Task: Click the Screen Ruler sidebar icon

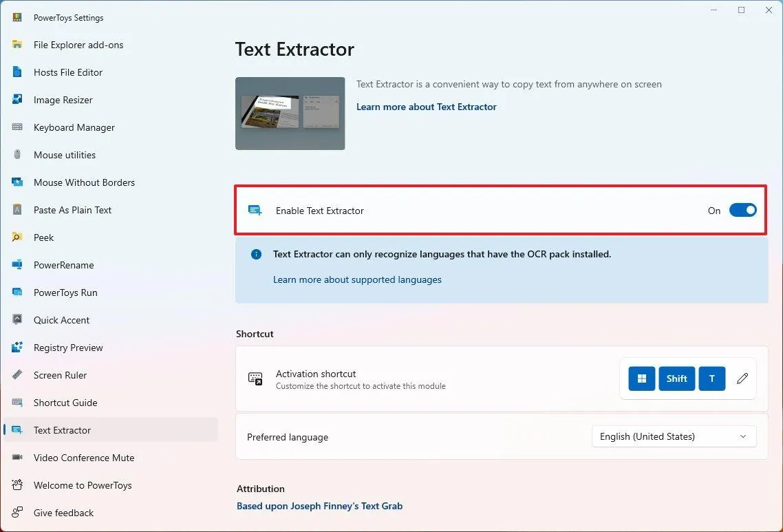Action: point(17,374)
